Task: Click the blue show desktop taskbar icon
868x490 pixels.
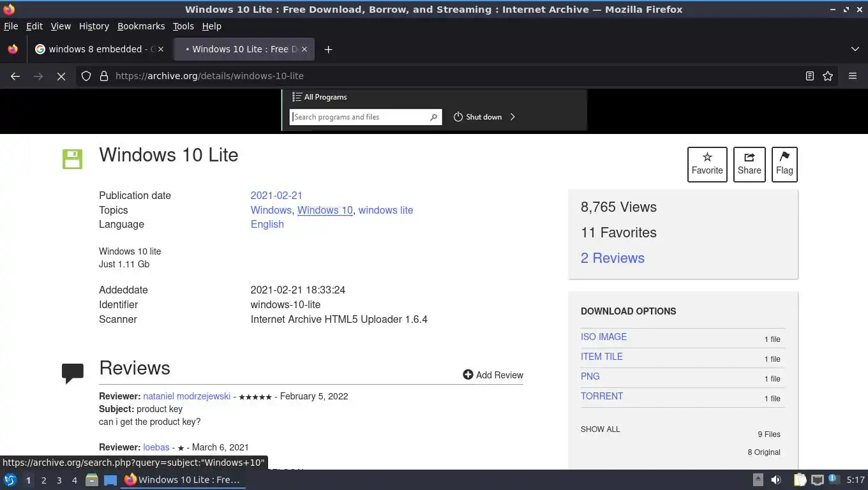Action: [110, 480]
